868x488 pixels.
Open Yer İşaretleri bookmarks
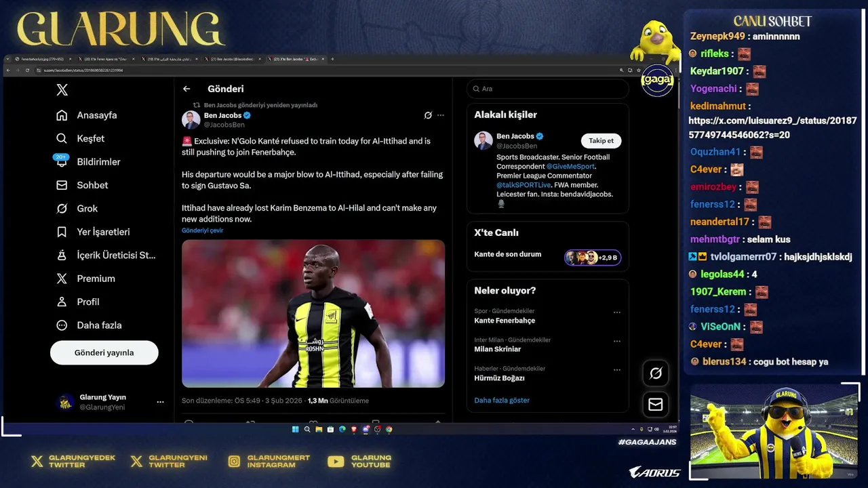(x=93, y=232)
